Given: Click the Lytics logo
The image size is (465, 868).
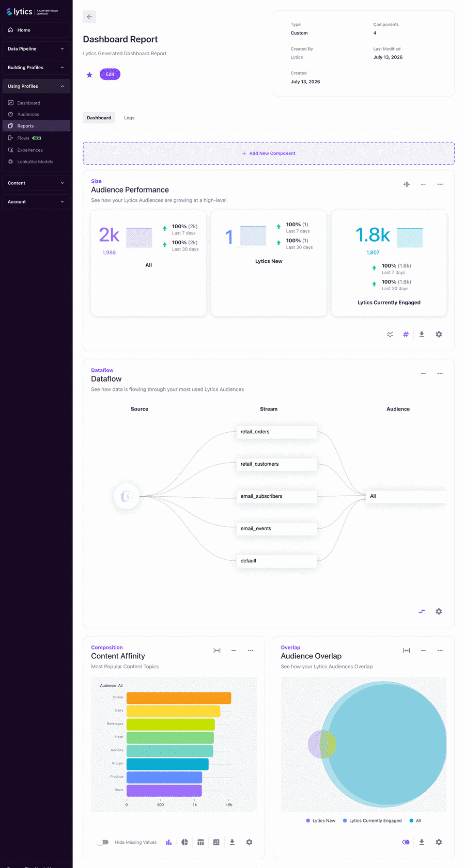Looking at the screenshot, I should coord(32,11).
